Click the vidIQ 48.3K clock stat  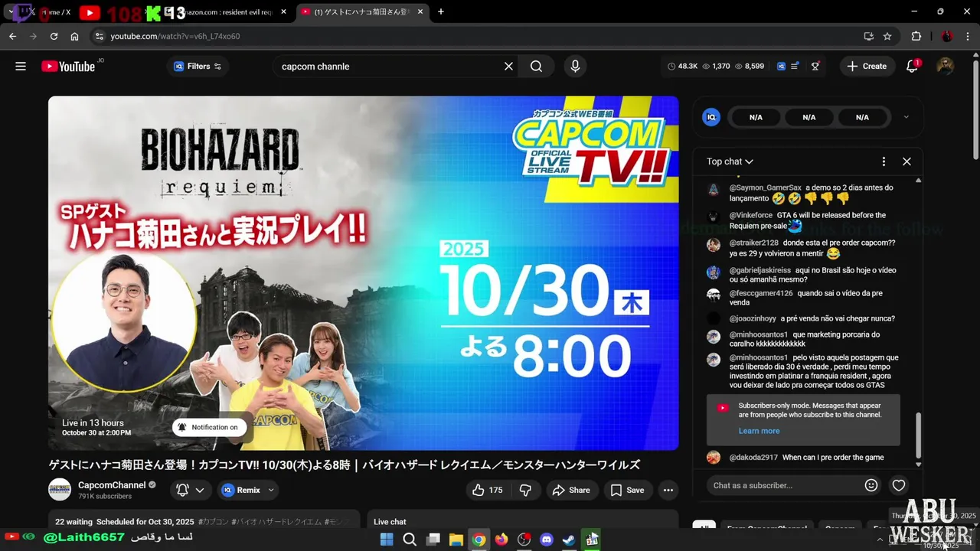click(682, 67)
